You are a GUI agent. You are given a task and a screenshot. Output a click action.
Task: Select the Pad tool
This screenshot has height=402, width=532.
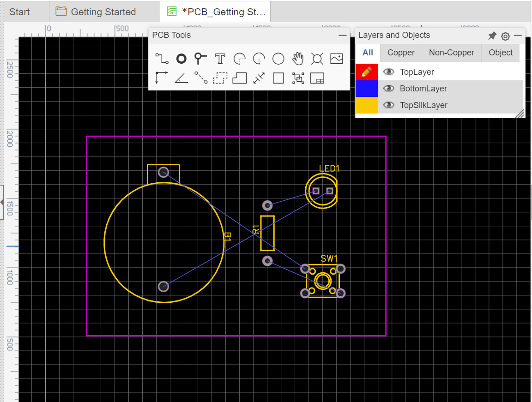point(181,59)
